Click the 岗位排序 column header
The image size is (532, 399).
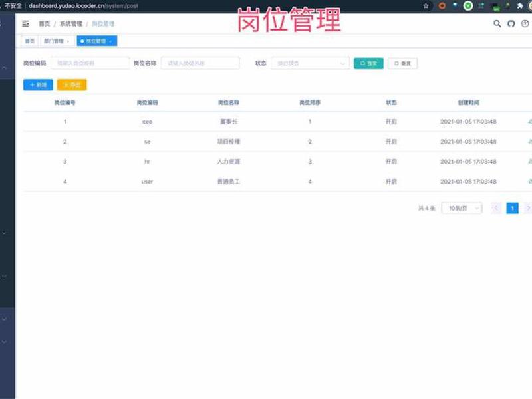coord(310,102)
